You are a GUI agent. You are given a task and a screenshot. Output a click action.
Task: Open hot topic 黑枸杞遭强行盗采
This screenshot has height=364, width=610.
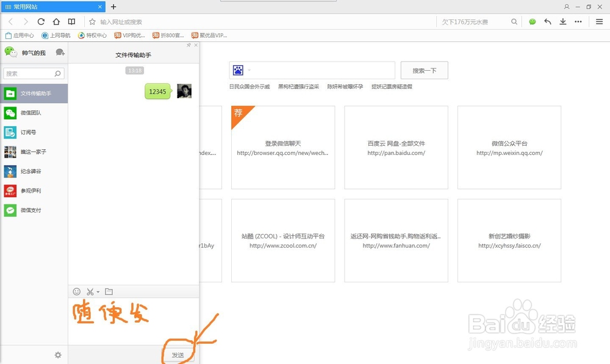(298, 87)
